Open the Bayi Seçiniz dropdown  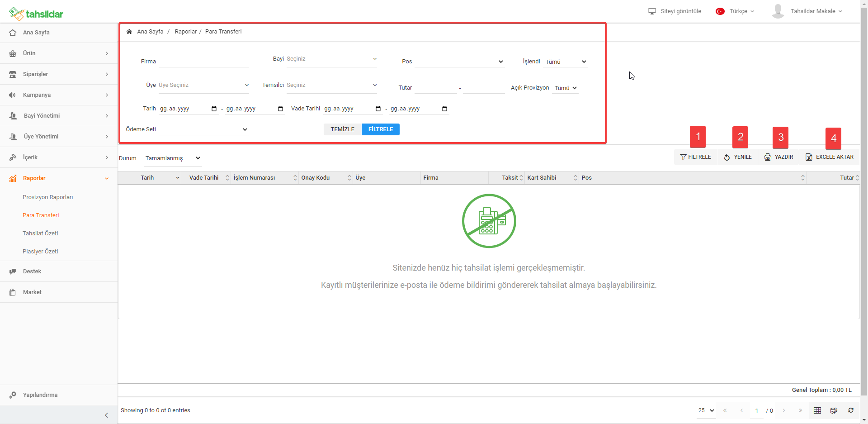coord(331,59)
